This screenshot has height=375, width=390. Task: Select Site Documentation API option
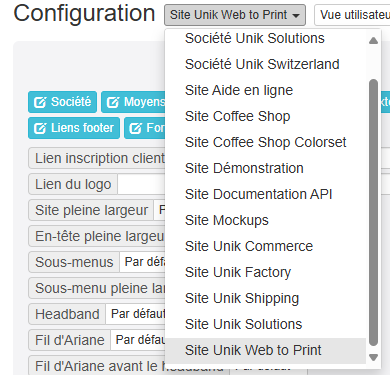point(259,194)
